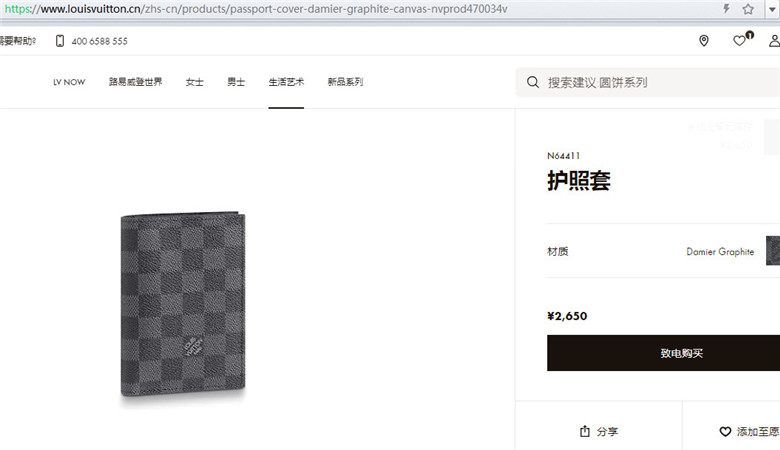Click the phone icon beside 400 6588 555

60,41
